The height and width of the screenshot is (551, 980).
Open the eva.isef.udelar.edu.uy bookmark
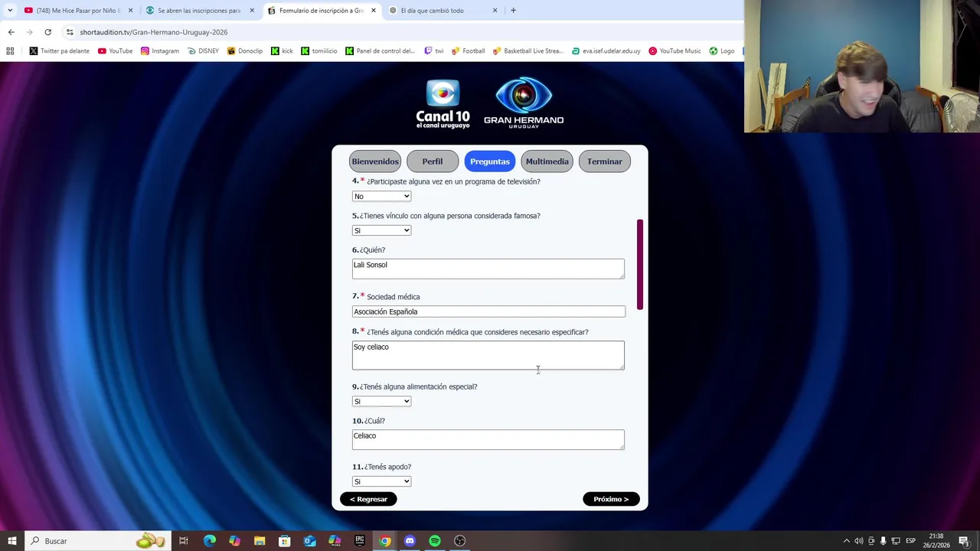[x=606, y=51]
